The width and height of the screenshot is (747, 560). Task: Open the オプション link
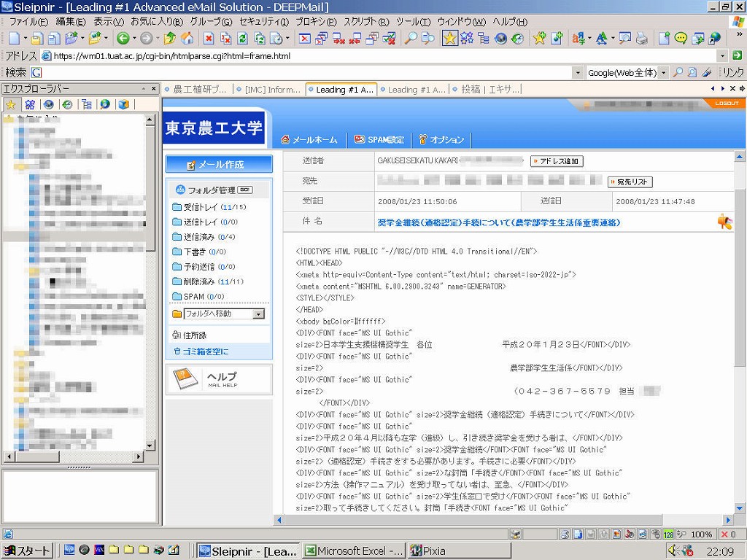441,139
